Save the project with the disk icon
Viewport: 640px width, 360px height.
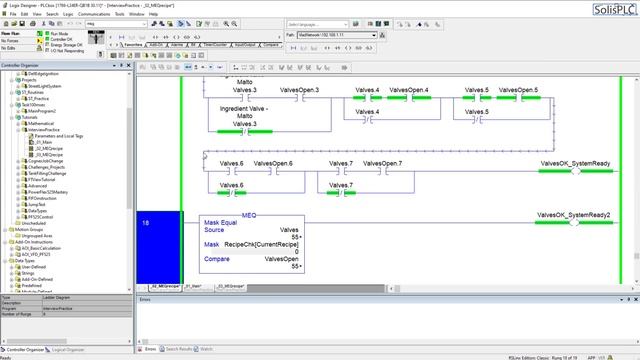22,24
